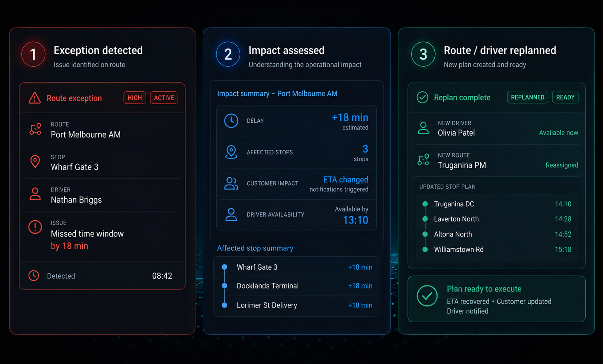Select the Lorimer St Delivery stop marker
603x364 pixels.
tap(224, 305)
